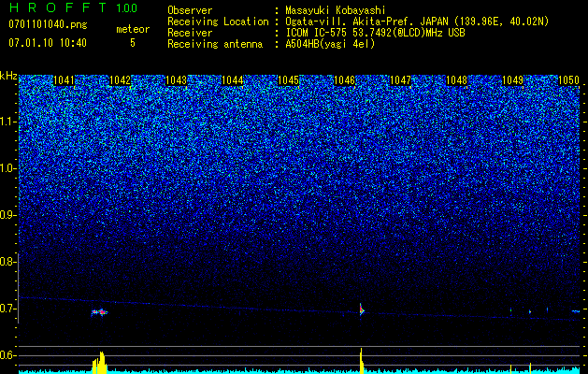This screenshot has width=588, height=374.
Task: Click the meteor echo blob near 1042
Action: pyautogui.click(x=99, y=312)
